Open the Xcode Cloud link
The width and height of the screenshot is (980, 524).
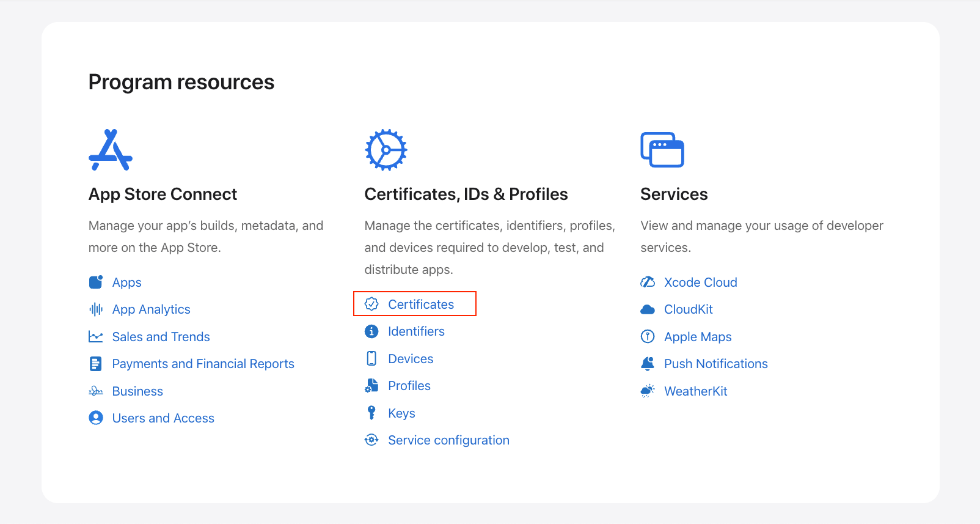point(701,282)
